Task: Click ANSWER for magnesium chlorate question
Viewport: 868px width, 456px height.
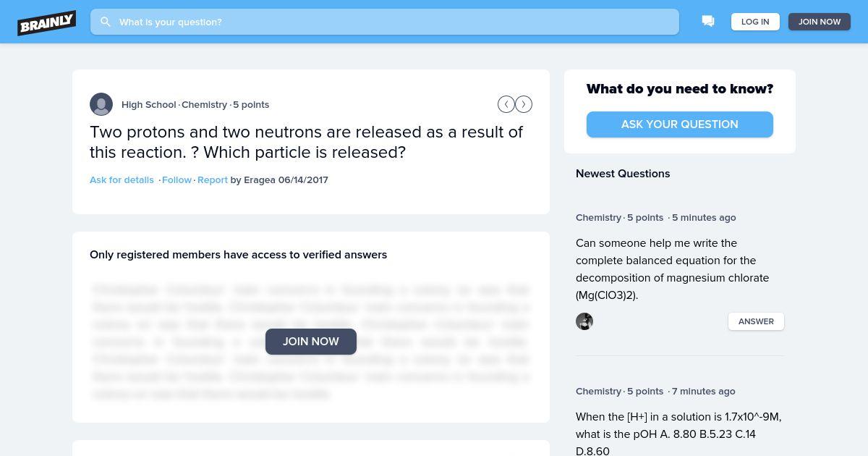Action: 756,321
